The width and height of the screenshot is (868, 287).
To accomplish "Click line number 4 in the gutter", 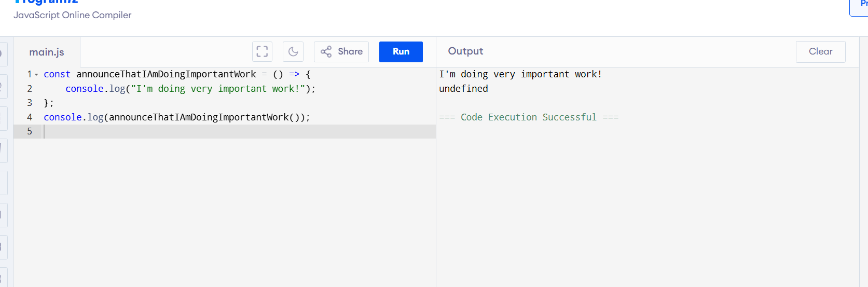I will pyautogui.click(x=30, y=117).
